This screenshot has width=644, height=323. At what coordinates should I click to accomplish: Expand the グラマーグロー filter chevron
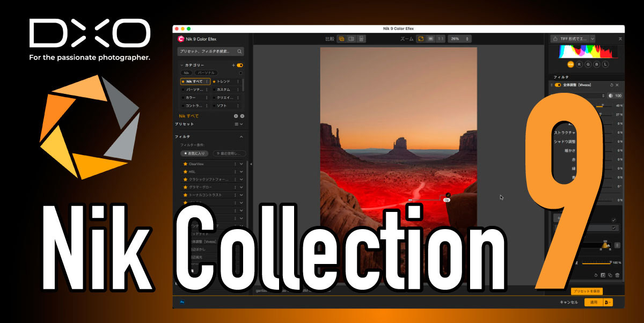(x=241, y=187)
